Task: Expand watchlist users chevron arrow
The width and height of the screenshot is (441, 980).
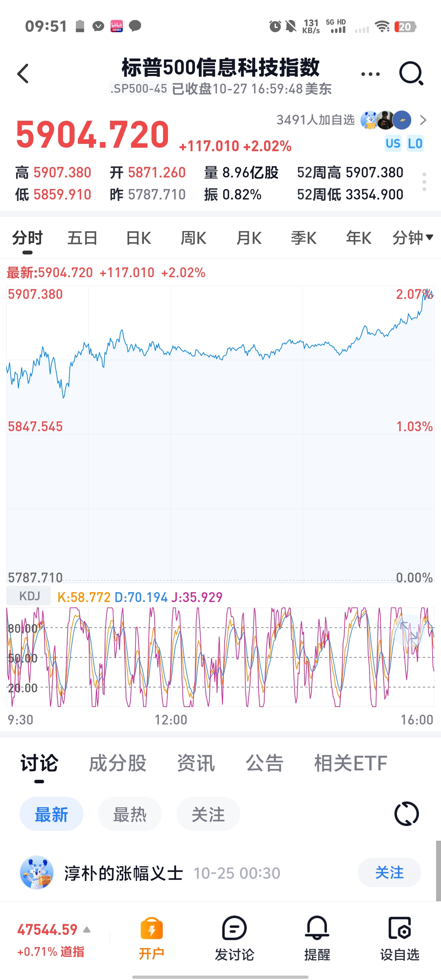Action: pyautogui.click(x=423, y=120)
